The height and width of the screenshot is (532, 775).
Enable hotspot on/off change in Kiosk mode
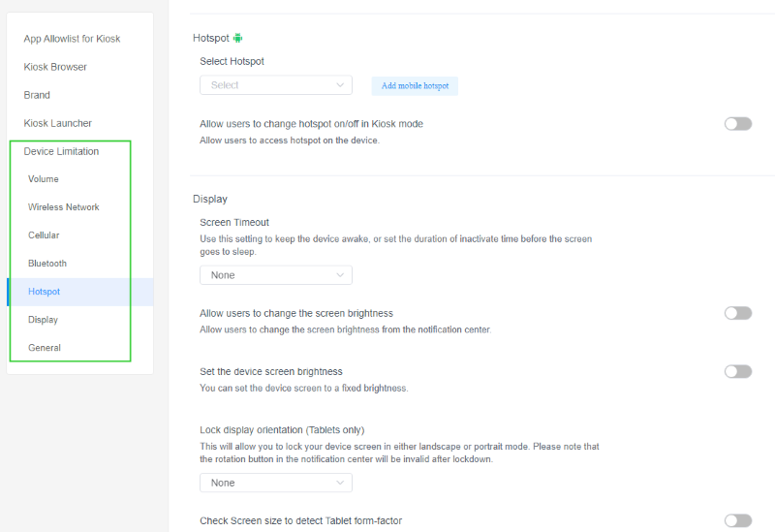pyautogui.click(x=737, y=124)
